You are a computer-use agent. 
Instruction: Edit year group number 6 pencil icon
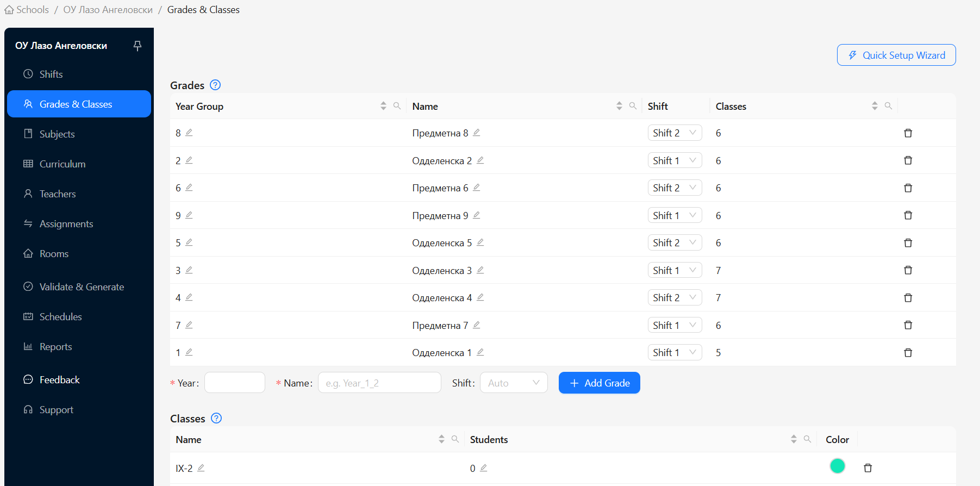(x=189, y=188)
